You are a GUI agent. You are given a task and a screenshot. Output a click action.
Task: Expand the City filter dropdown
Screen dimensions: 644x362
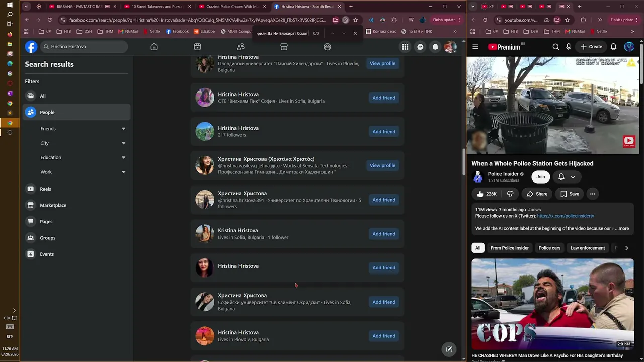coord(123,143)
